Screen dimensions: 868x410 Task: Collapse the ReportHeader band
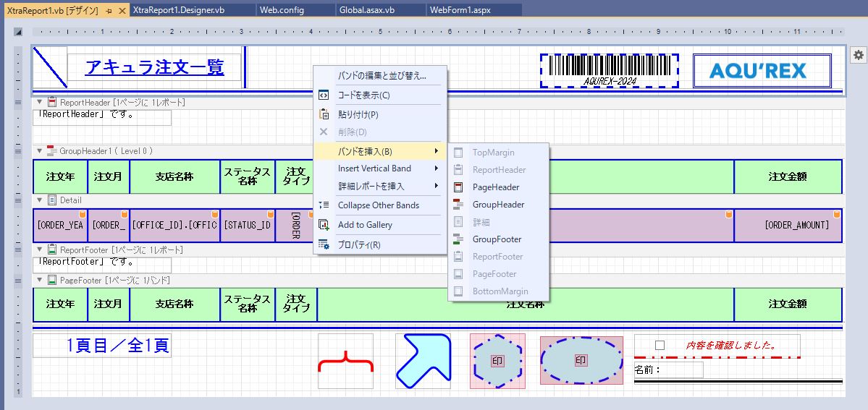coord(40,103)
